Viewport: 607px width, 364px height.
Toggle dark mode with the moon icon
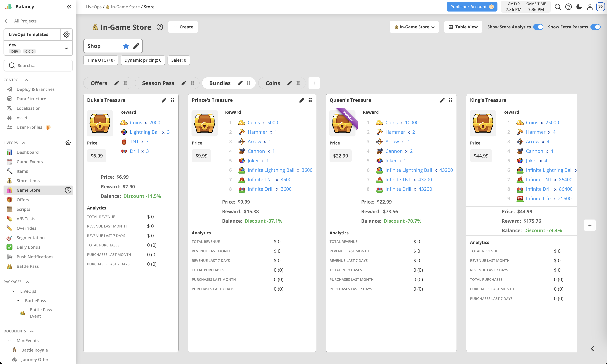(579, 7)
